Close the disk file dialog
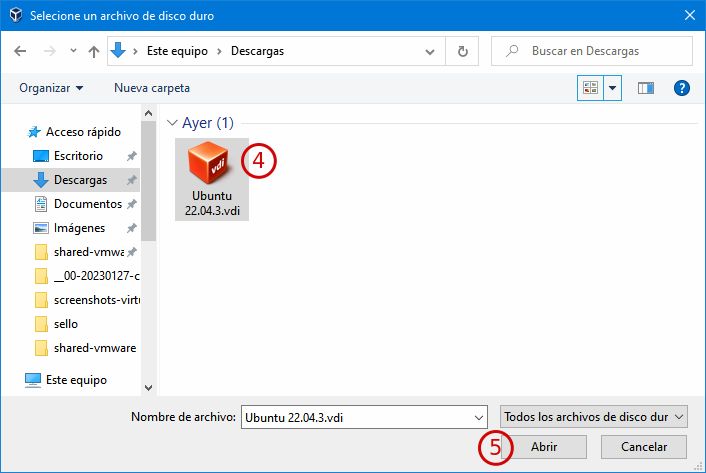The height and width of the screenshot is (473, 706). point(689,15)
